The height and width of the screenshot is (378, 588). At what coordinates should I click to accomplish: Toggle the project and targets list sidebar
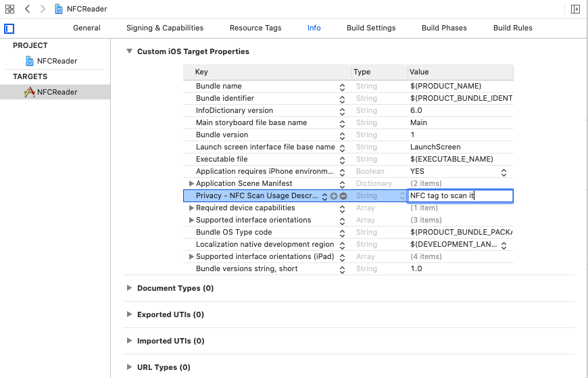coord(9,28)
